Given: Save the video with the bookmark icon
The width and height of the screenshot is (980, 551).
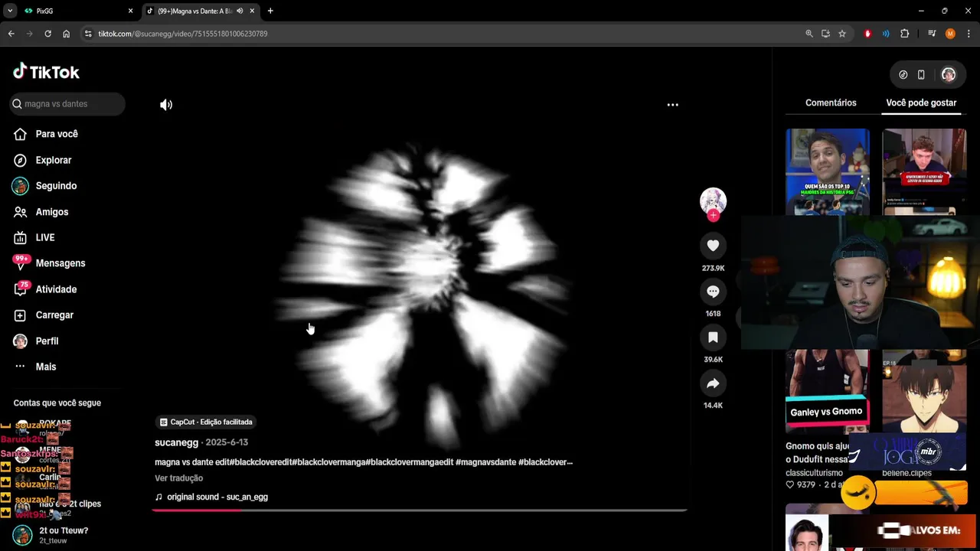Looking at the screenshot, I should click(713, 337).
